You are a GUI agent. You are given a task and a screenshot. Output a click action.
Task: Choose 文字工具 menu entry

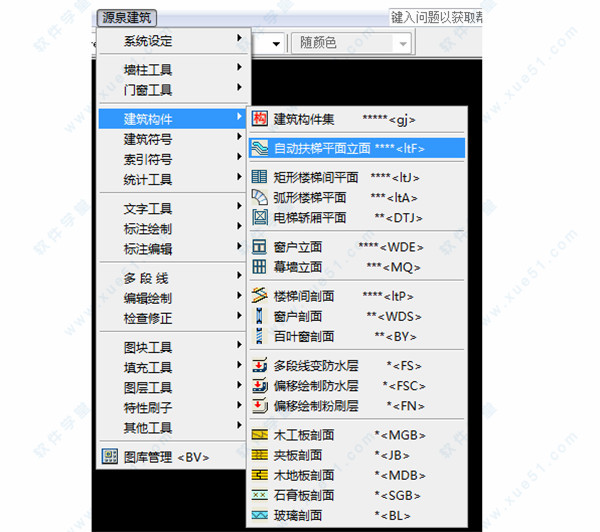172,209
